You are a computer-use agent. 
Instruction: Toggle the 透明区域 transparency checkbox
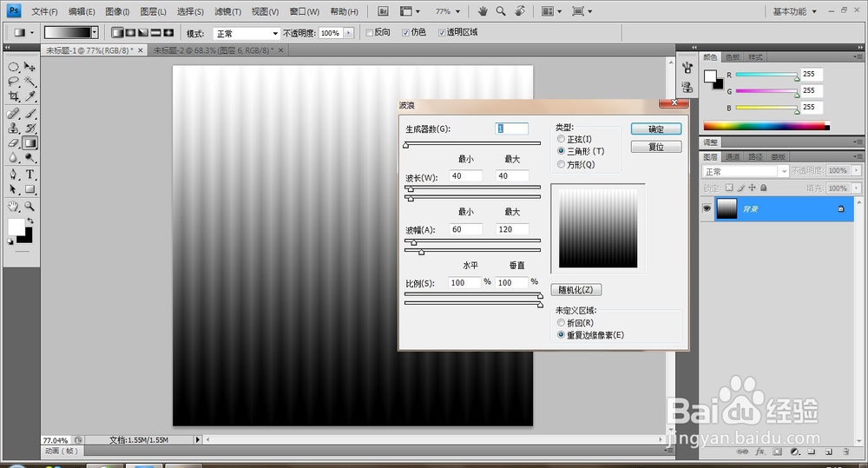pyautogui.click(x=442, y=33)
